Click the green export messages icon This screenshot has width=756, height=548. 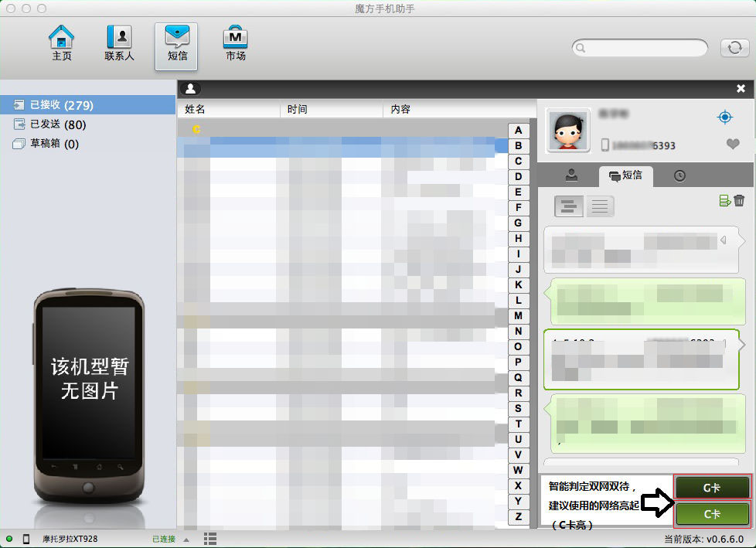click(x=724, y=201)
